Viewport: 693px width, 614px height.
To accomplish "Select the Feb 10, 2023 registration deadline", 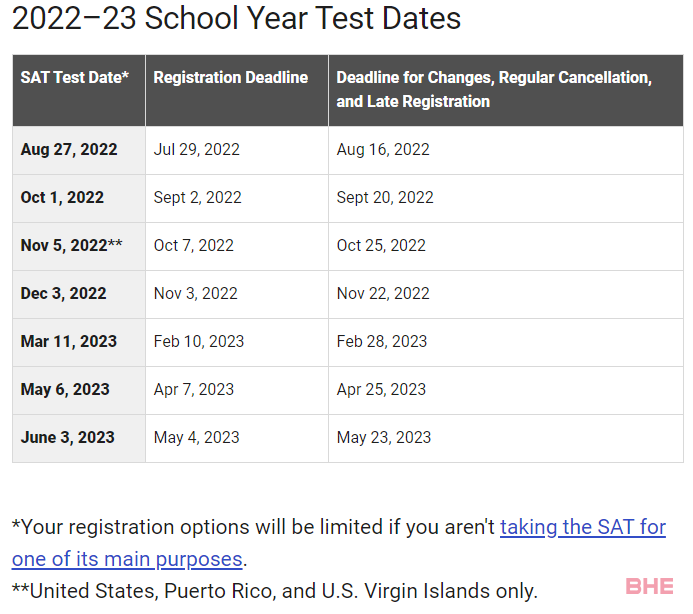I will 199,342.
